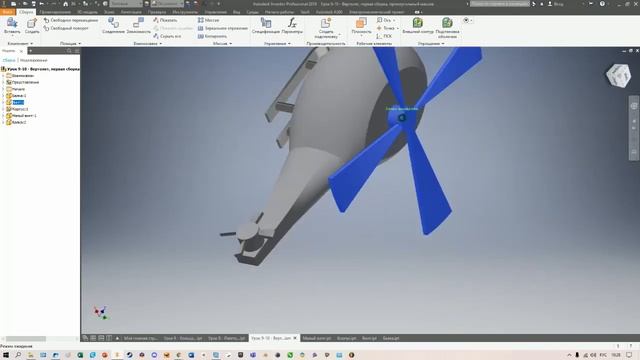640x360 pixels.
Task: Open Параметры (fx Parameters) dialog
Action: (x=292, y=25)
